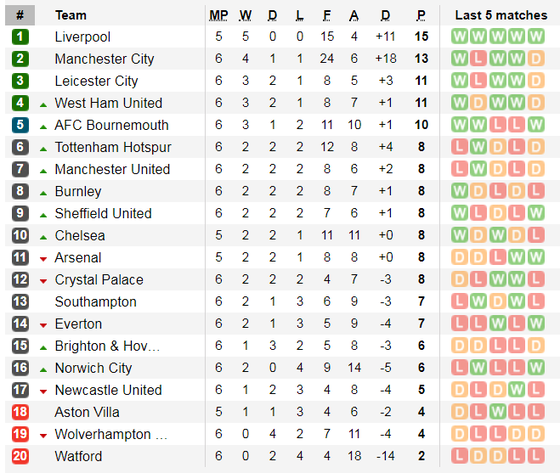Click AFC Bournemouth's blue position 5 badge
Viewport: 560px width, 473px height.
click(20, 125)
